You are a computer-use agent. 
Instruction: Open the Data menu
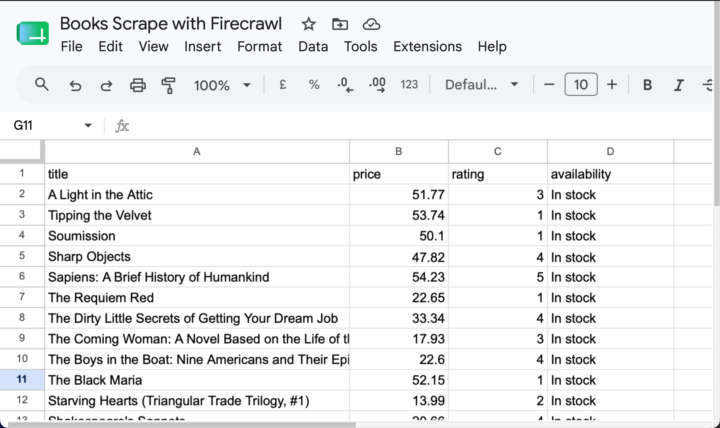coord(313,46)
